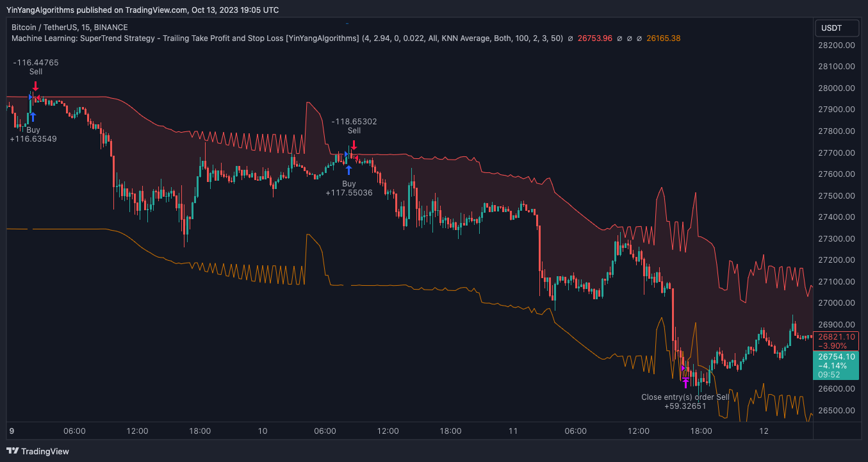
Task: Click the 12:00 time label between dates 10 and 11
Action: pos(388,431)
